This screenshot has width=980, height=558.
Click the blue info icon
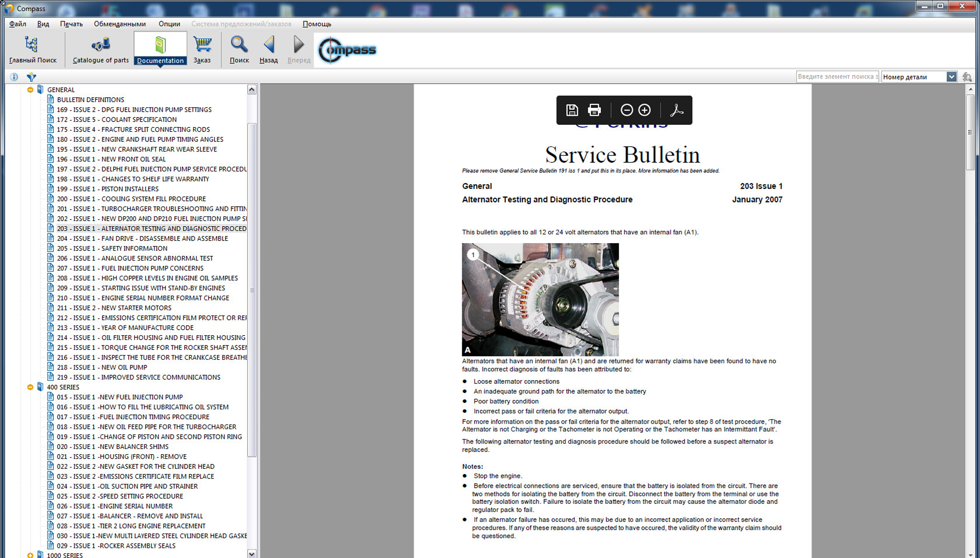pos(14,77)
